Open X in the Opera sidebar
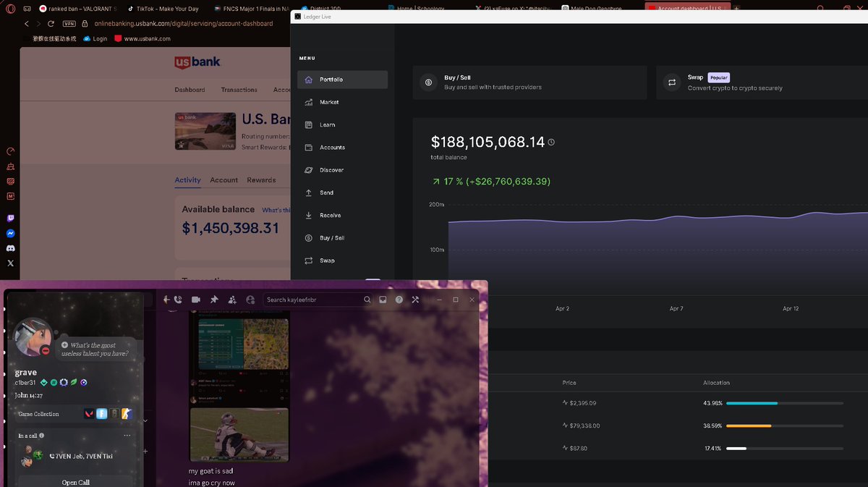 [x=10, y=263]
